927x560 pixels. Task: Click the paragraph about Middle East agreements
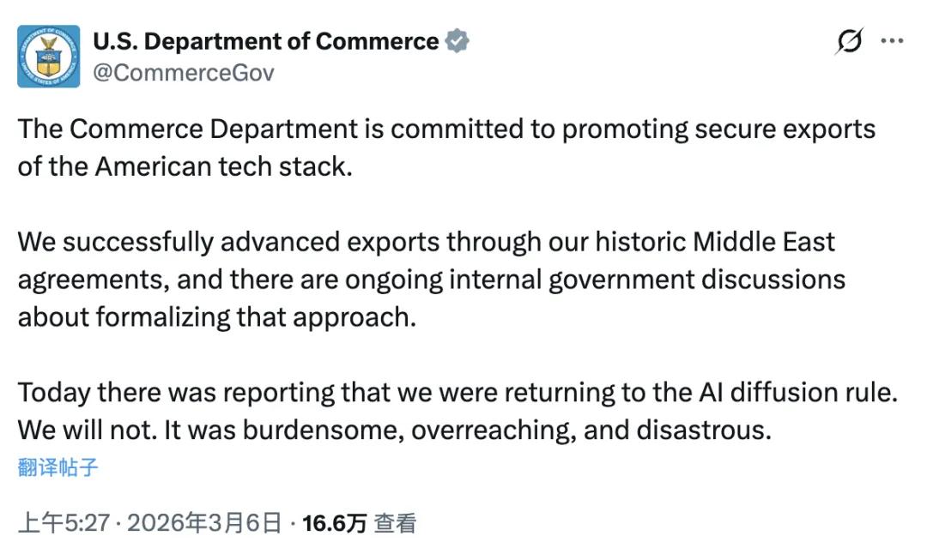(x=429, y=280)
